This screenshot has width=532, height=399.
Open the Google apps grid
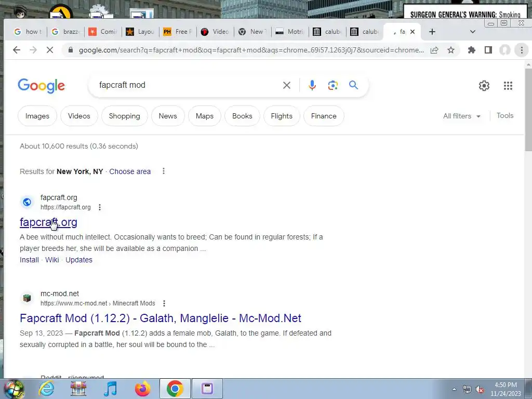pyautogui.click(x=508, y=86)
